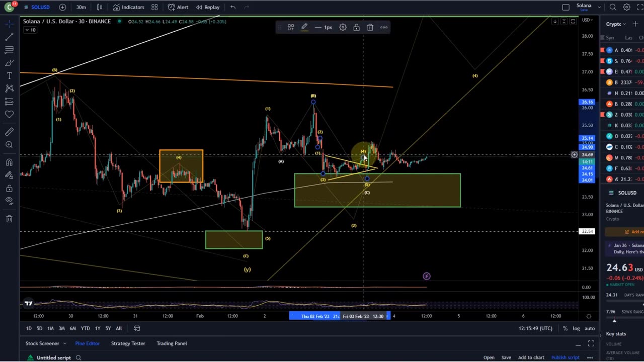Toggle stay in drawing mode
Viewport: 644px width, 362px height.
click(9, 175)
